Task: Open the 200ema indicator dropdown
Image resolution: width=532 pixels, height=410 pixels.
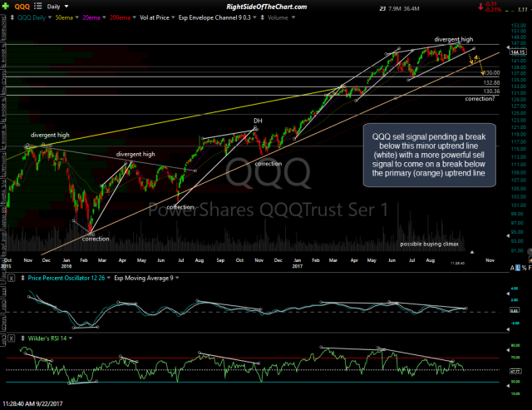Action: pyautogui.click(x=135, y=17)
